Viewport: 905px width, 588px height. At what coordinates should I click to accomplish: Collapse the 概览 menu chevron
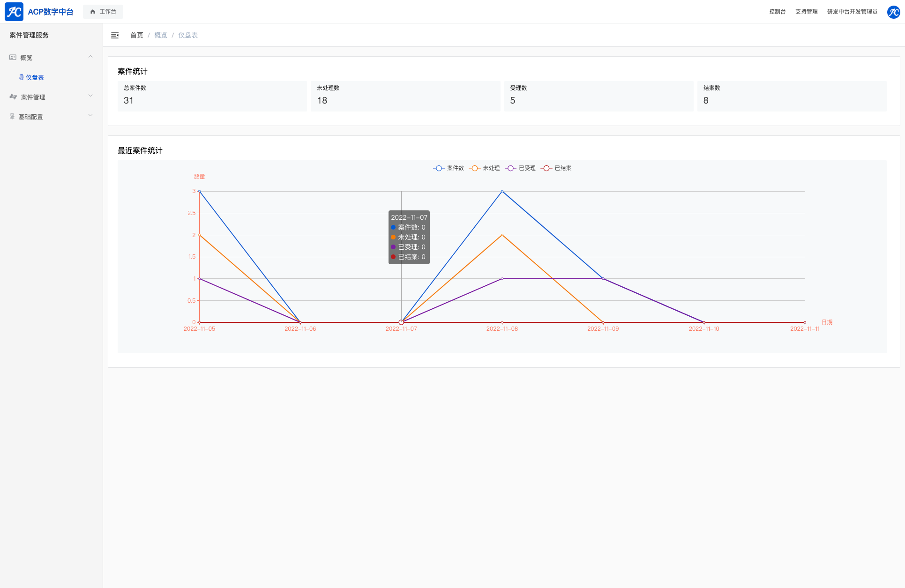90,57
